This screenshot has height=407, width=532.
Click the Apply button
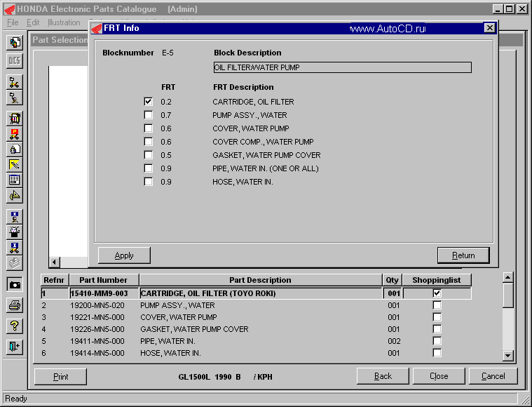[124, 255]
